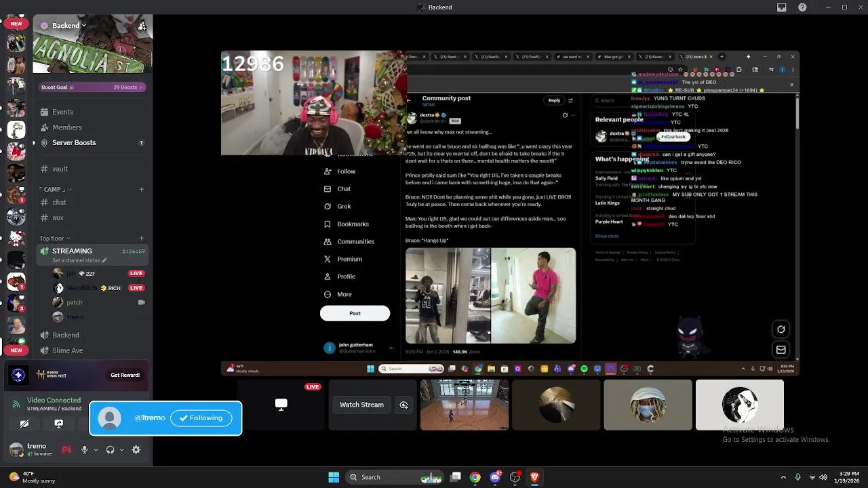
Task: Open the #chat text channel
Action: [92, 202]
